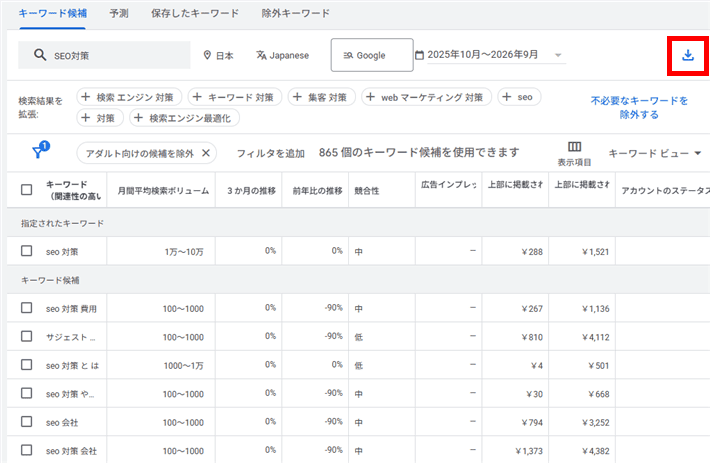Open 保存したキーワード tab

195,14
